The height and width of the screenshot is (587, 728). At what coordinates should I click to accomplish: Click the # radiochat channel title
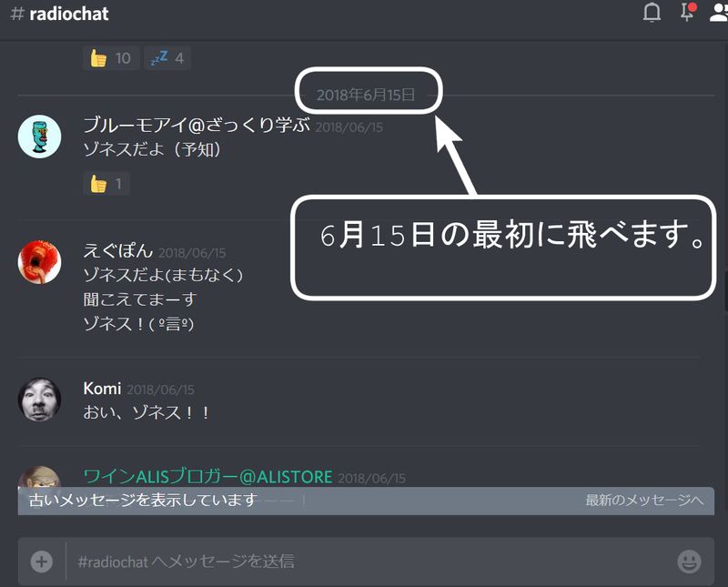(x=58, y=14)
